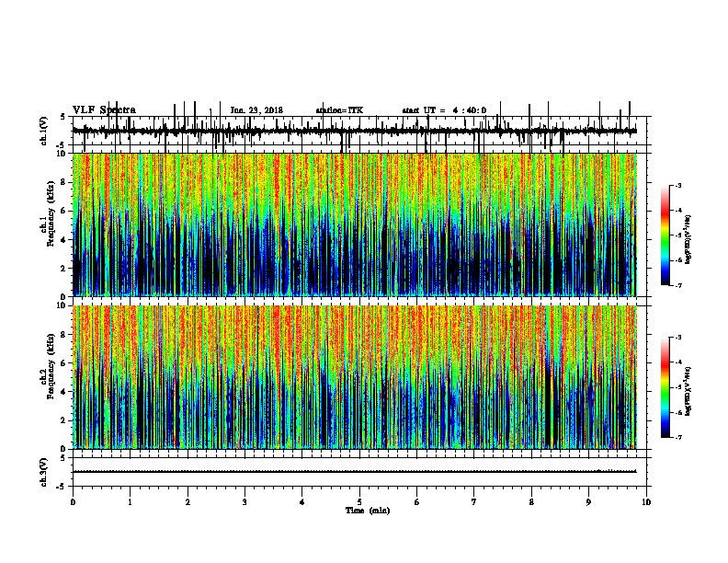The height and width of the screenshot is (563, 728).
Task: Click the "2" tick on Time axis
Action: tap(188, 502)
